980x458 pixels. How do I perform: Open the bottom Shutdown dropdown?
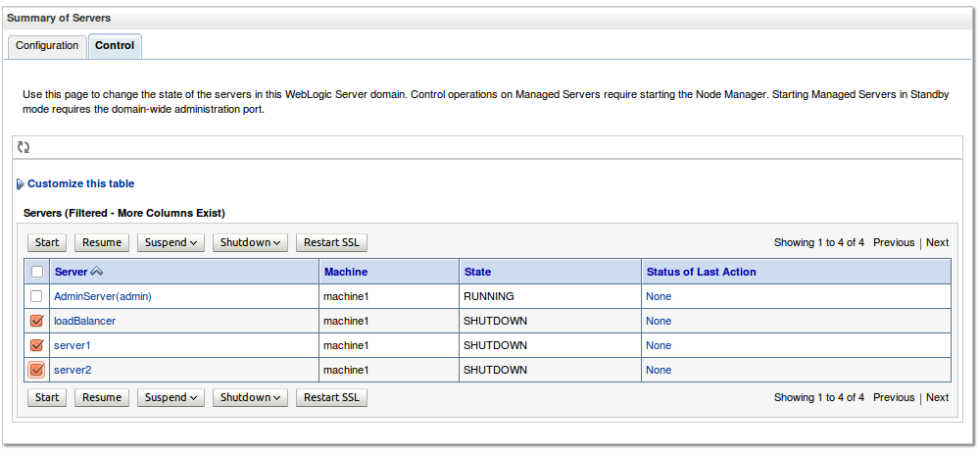pyautogui.click(x=250, y=397)
